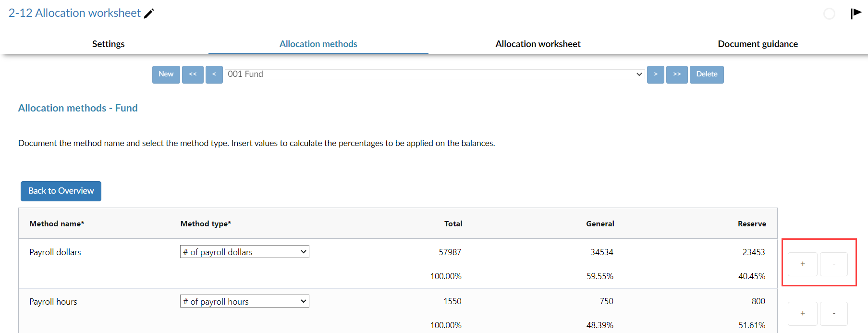Click the pencil edit icon beside title
868x333 pixels.
(x=149, y=13)
